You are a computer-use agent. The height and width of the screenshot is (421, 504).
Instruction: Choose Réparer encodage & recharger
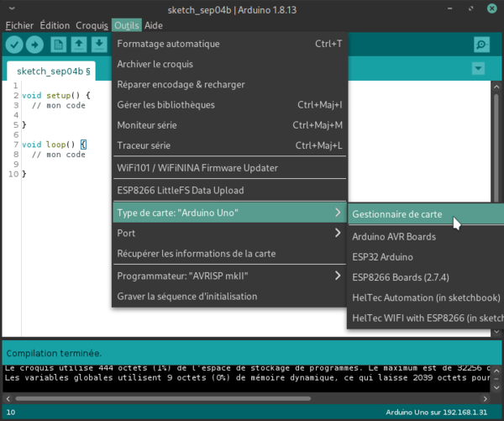229,84
